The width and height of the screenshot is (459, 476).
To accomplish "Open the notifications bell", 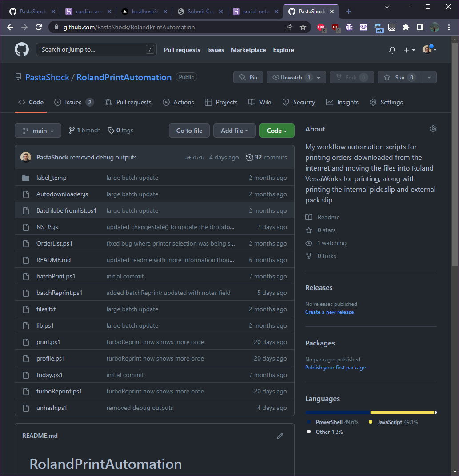I will 392,50.
